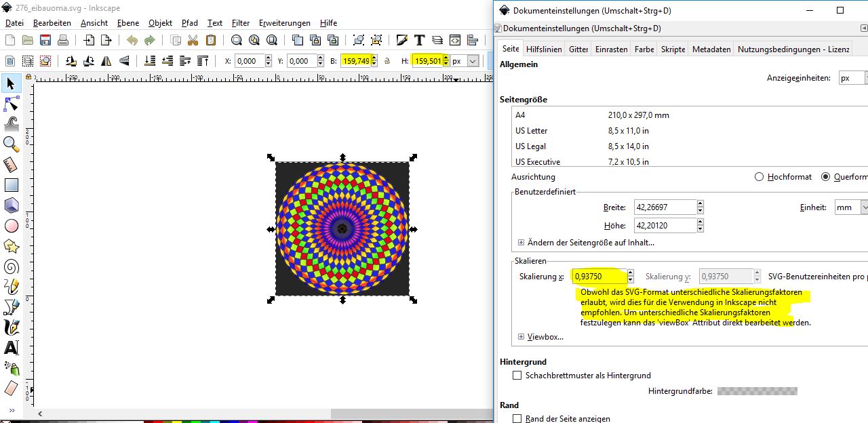Click the Skalierung x input field
This screenshot has width=868, height=423.
coord(598,277)
